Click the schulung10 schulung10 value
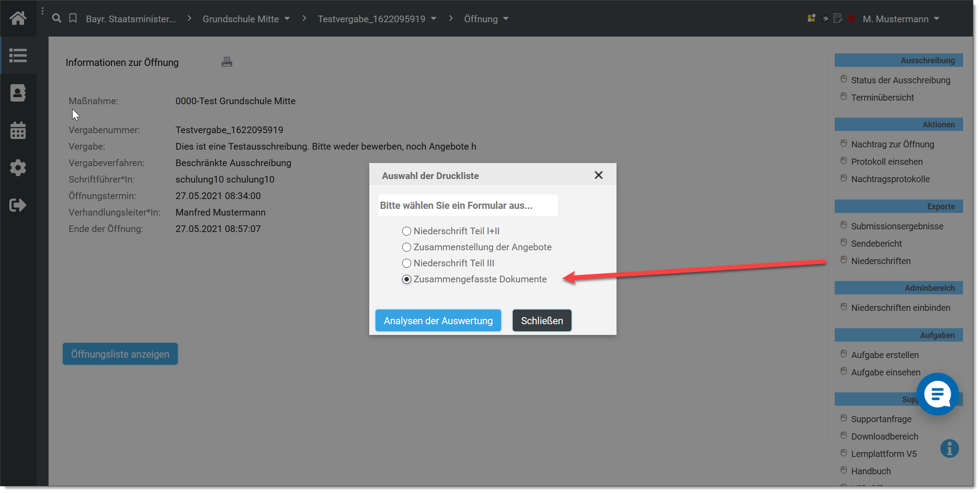 pos(225,179)
